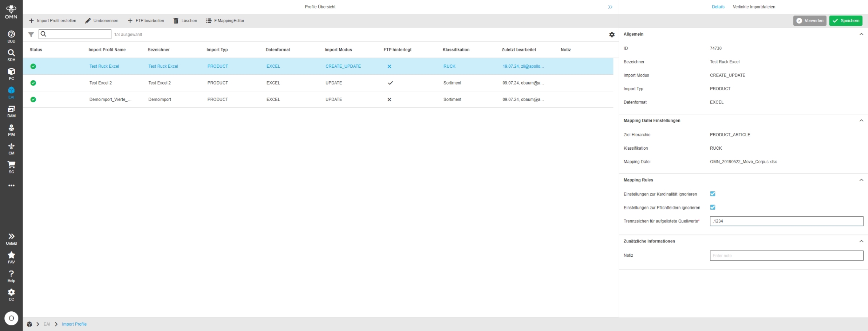Toggle Pflichtfeldern ignorieren checkbox
The width and height of the screenshot is (868, 331).
(713, 207)
